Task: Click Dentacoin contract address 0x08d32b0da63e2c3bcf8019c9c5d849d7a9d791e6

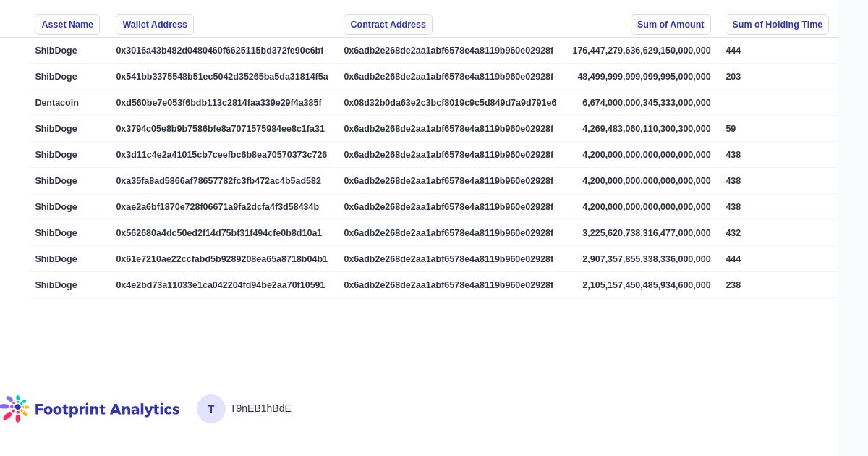Action: click(x=450, y=103)
